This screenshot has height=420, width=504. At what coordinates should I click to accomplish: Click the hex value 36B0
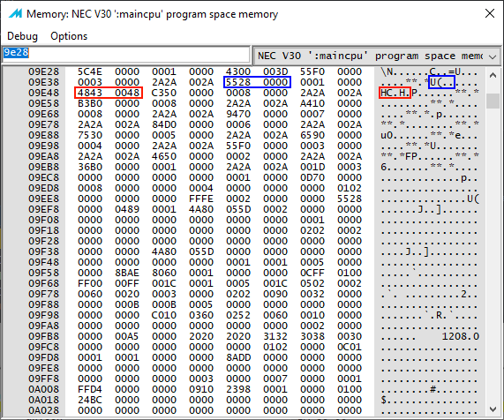tap(90, 167)
